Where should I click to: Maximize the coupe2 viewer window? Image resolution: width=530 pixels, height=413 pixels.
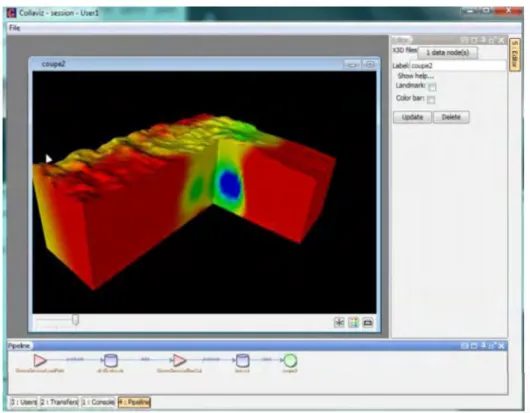(370, 64)
